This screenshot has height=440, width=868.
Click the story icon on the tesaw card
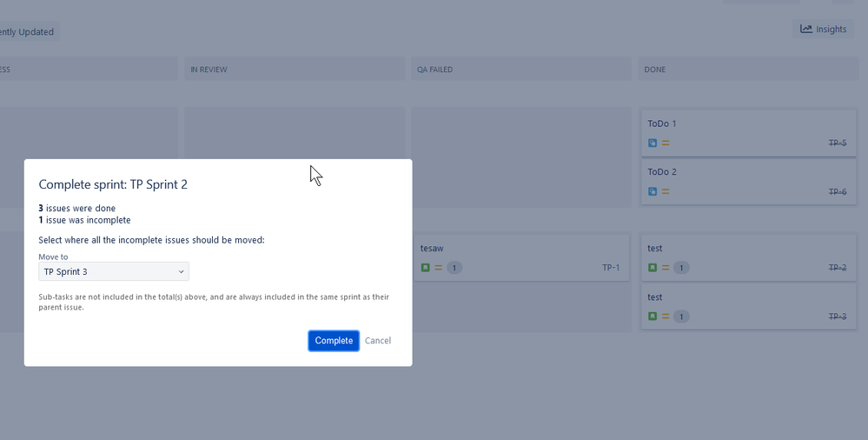(425, 268)
